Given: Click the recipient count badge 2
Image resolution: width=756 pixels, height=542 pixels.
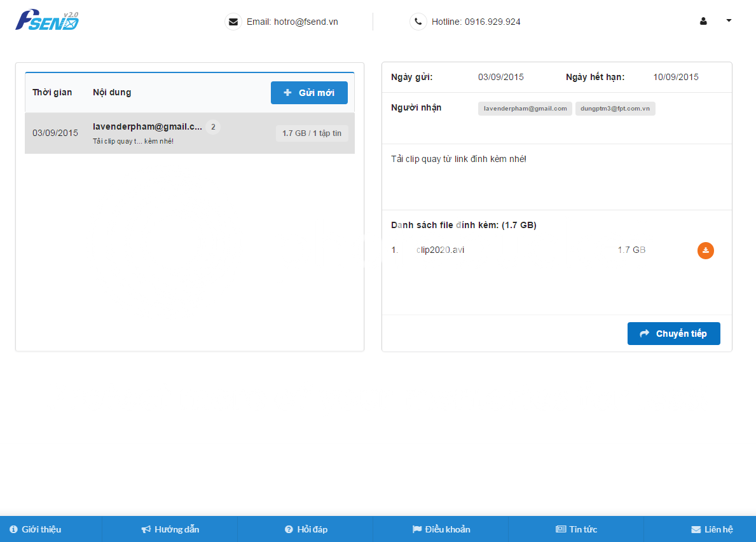Looking at the screenshot, I should click(x=213, y=127).
